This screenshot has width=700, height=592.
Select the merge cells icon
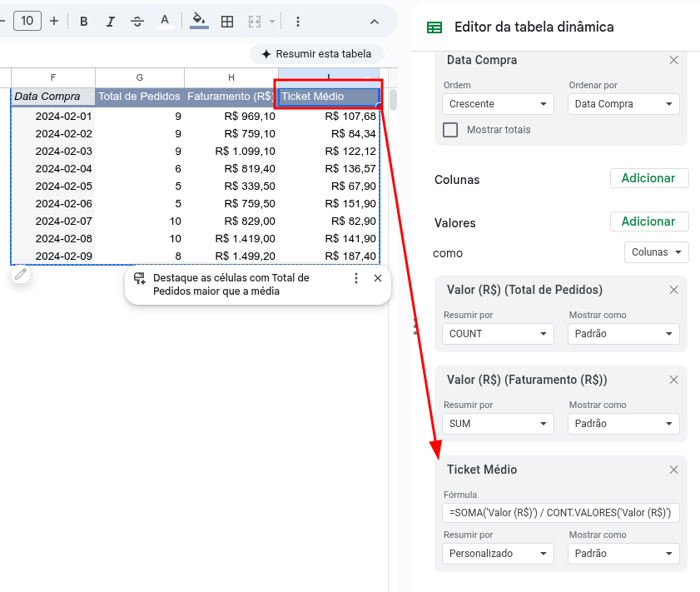point(254,22)
